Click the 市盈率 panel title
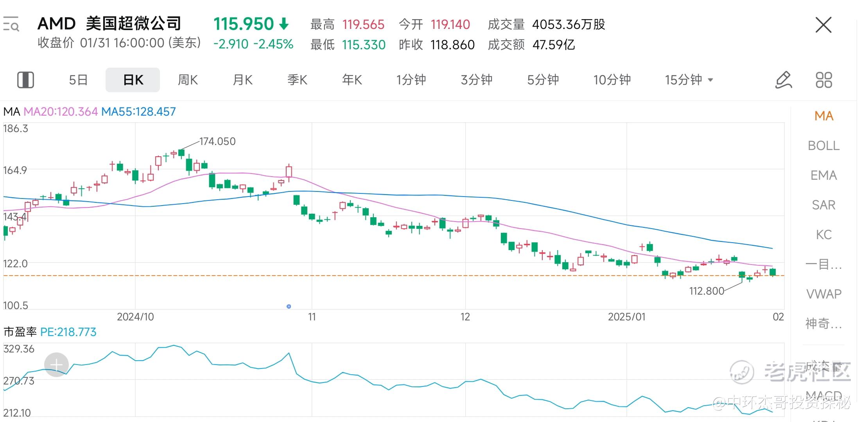The height and width of the screenshot is (422, 868). pos(20,332)
